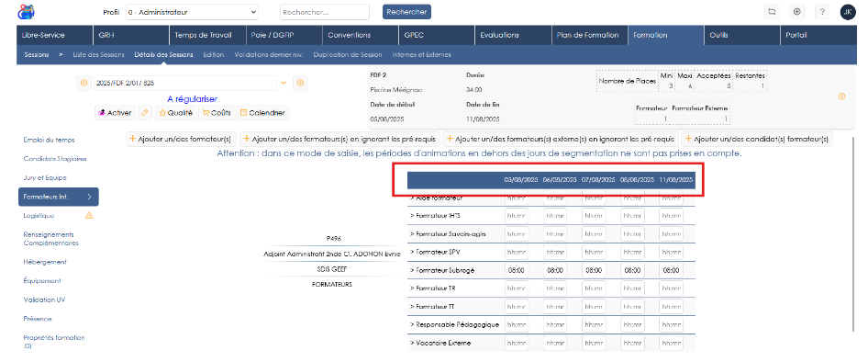Click the session code field 2025/FDF 2/01/ 825
Image resolution: width=868 pixels, height=362 pixels.
tap(185, 83)
